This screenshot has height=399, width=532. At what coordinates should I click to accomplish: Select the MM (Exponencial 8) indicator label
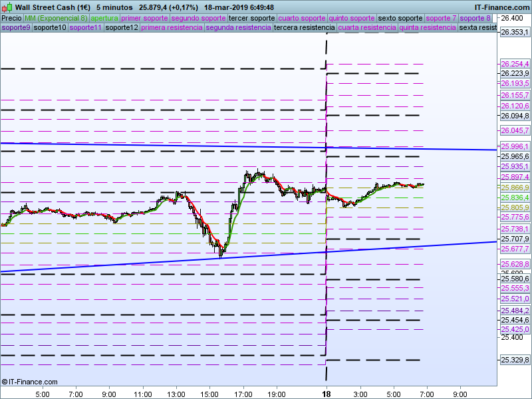point(56,18)
